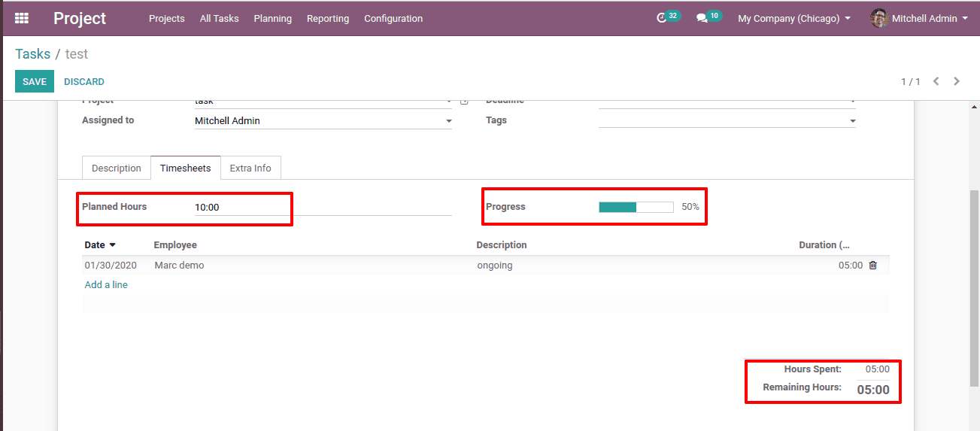Go to previous record arrow
The image size is (980, 431).
click(x=936, y=81)
